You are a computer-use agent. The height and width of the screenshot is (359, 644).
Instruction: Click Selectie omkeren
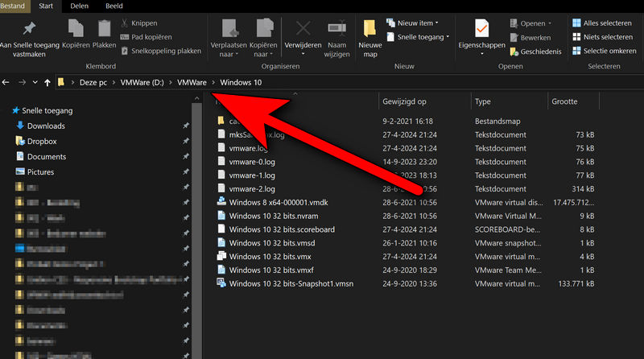[605, 51]
